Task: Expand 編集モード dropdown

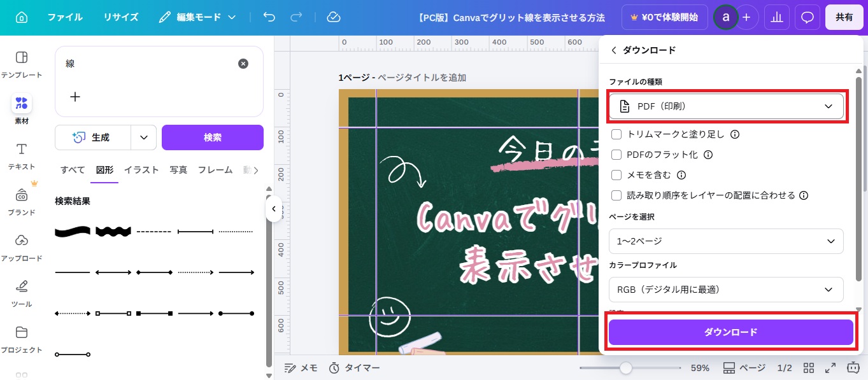Action: [x=197, y=17]
